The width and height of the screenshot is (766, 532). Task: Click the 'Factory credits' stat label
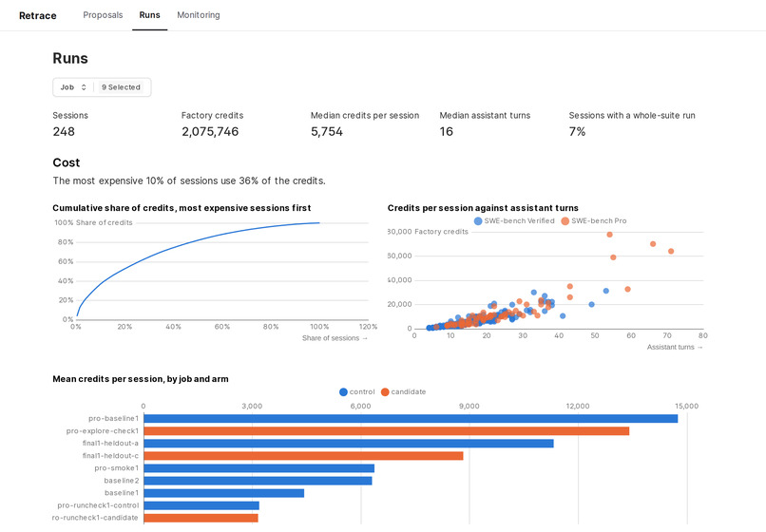tap(213, 115)
